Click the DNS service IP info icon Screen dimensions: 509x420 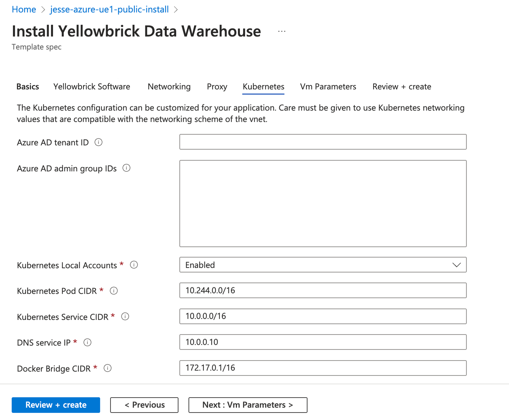click(87, 342)
